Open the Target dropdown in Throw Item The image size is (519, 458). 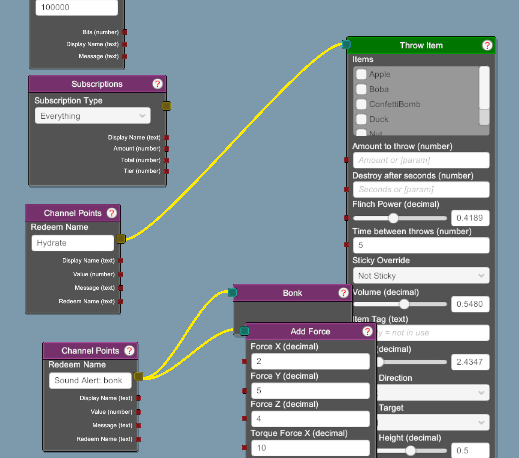tap(432, 422)
